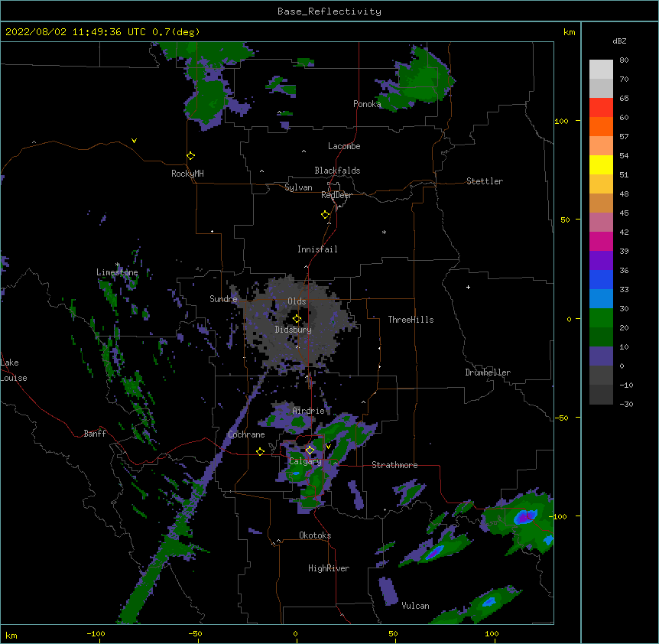Click the Stettler label
The image size is (659, 644).
[485, 181]
